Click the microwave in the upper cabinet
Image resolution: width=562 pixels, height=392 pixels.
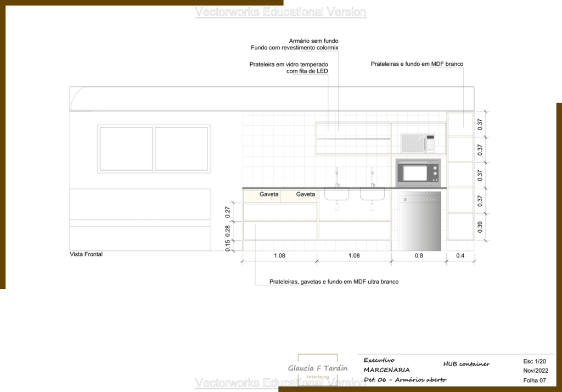pos(418,143)
